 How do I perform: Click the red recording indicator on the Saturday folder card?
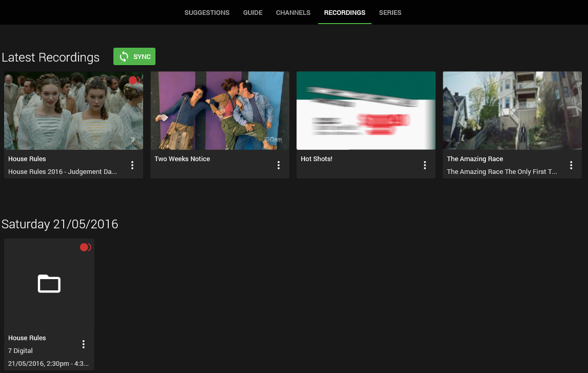pos(86,247)
